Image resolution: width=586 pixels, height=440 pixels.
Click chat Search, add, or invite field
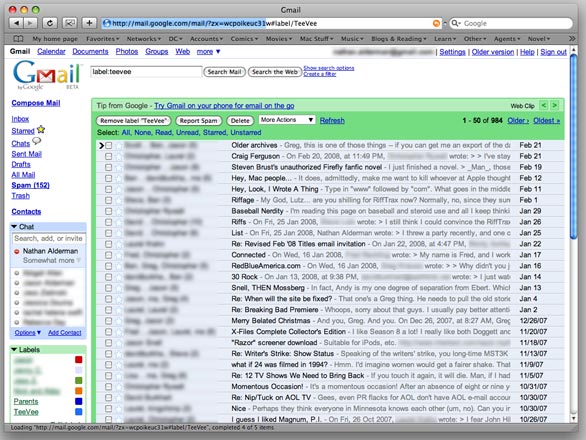pos(49,238)
